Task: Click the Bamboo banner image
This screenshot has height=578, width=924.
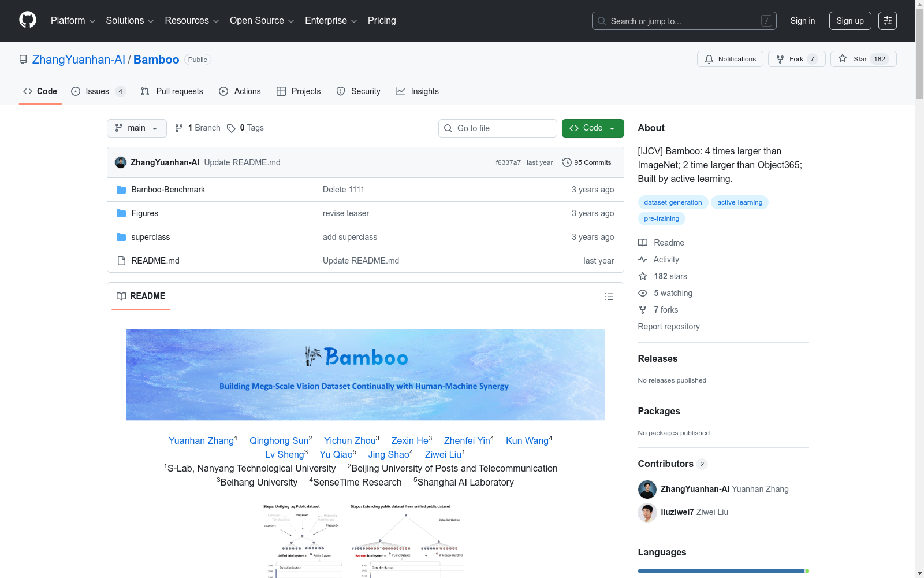Action: (366, 375)
